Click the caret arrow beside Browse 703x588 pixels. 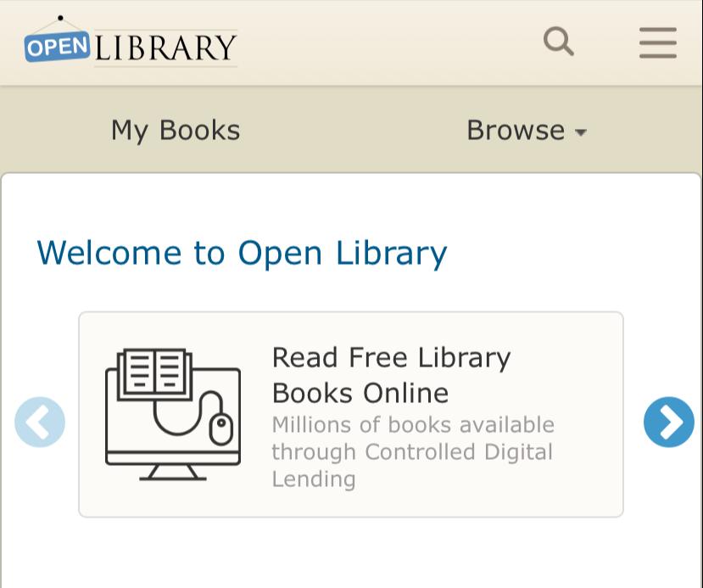[581, 133]
